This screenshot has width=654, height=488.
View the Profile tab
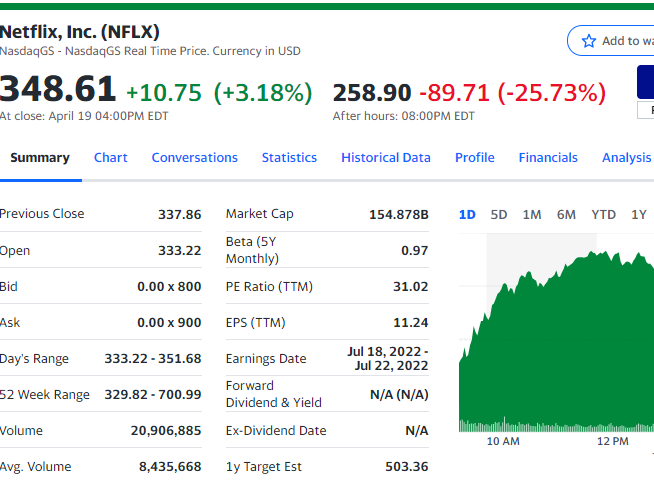[475, 158]
